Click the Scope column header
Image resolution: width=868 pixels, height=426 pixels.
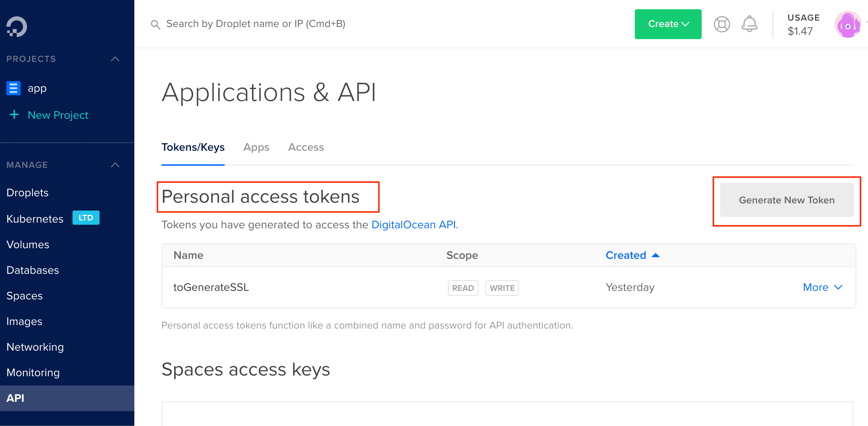point(462,255)
